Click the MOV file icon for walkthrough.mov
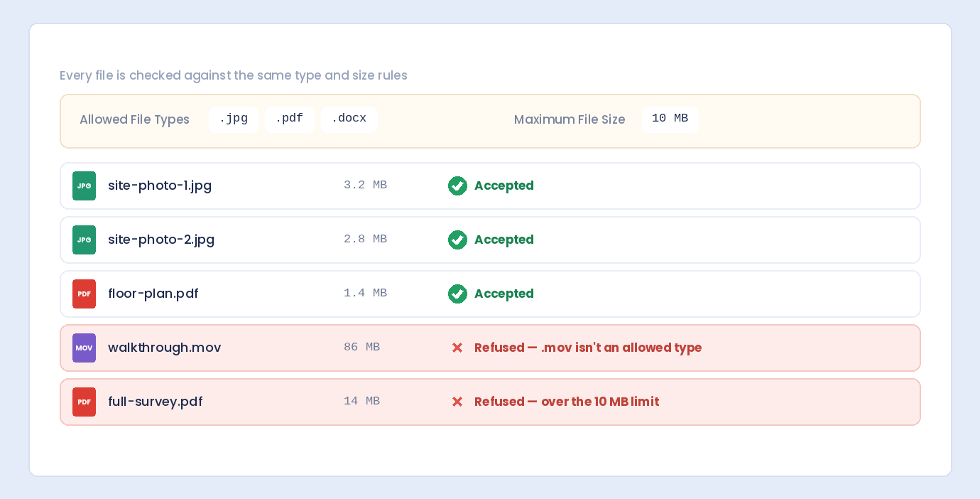The image size is (980, 499). coord(84,348)
